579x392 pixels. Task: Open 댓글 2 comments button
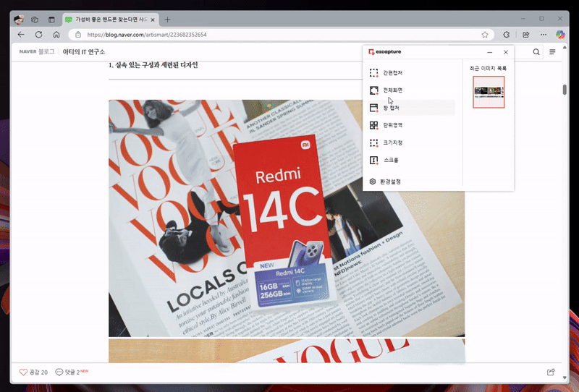[x=72, y=372]
